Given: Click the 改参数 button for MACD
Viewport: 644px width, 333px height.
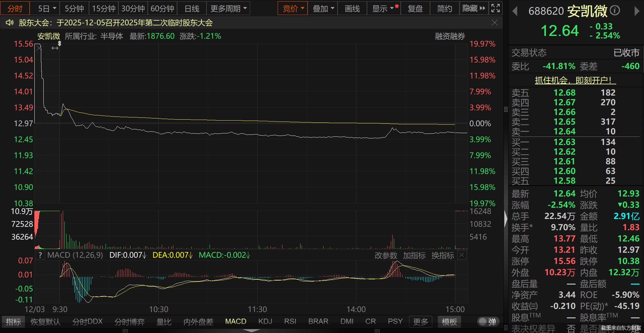Looking at the screenshot, I should pyautogui.click(x=386, y=256).
